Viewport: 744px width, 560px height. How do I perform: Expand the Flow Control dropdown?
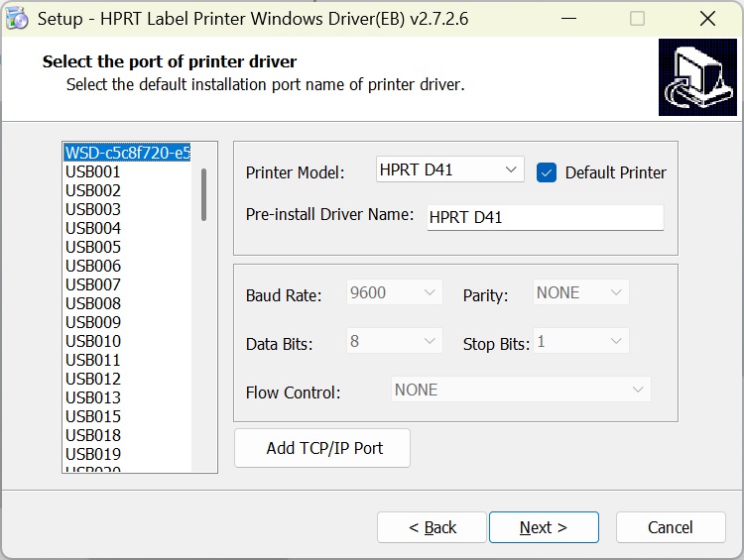click(521, 391)
